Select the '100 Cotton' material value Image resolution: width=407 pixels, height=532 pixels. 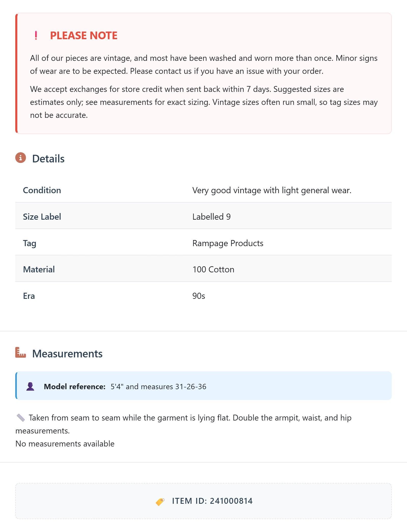213,269
